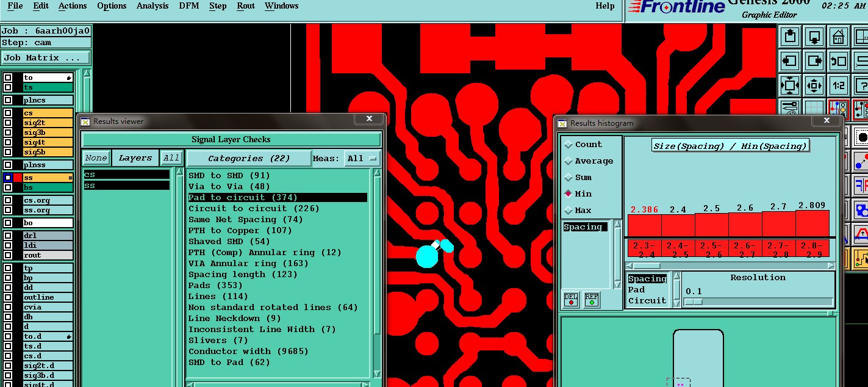Screen dimensions: 868x387
Task: Click the zoom out expand icon
Action: point(790,85)
